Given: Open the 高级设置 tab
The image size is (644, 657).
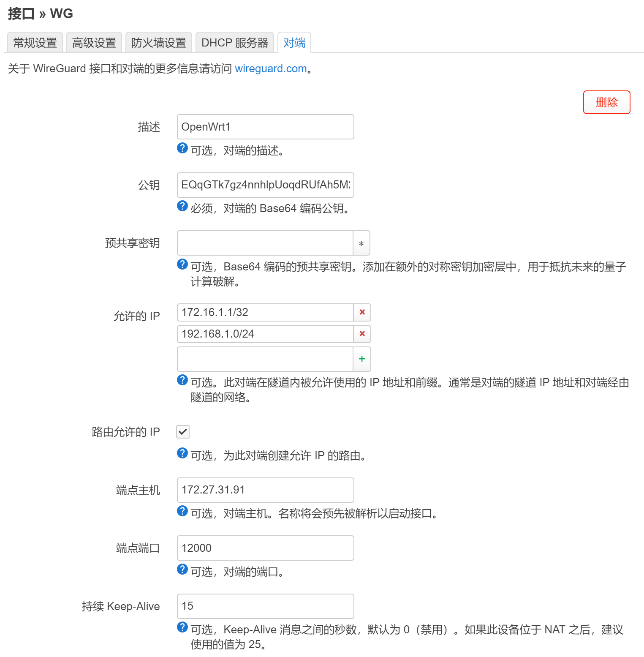Looking at the screenshot, I should pos(94,43).
